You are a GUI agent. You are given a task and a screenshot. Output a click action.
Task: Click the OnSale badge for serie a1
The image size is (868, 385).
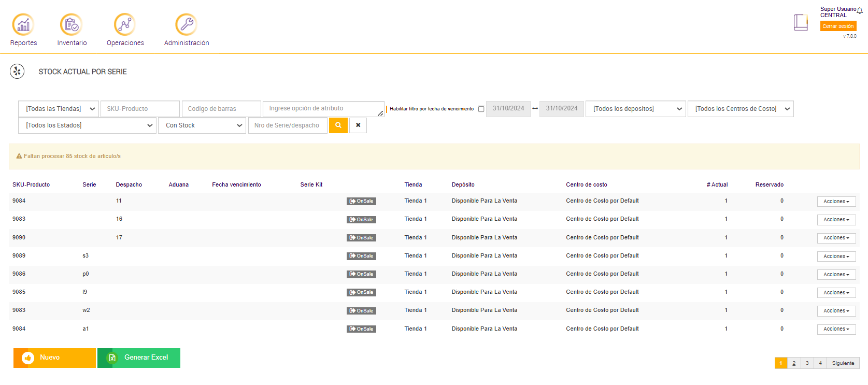pos(361,329)
